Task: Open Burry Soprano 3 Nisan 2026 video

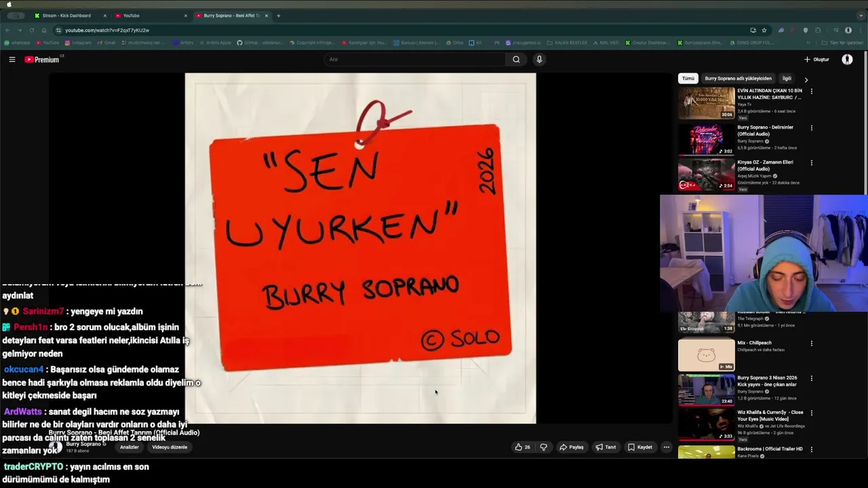Action: (x=707, y=390)
